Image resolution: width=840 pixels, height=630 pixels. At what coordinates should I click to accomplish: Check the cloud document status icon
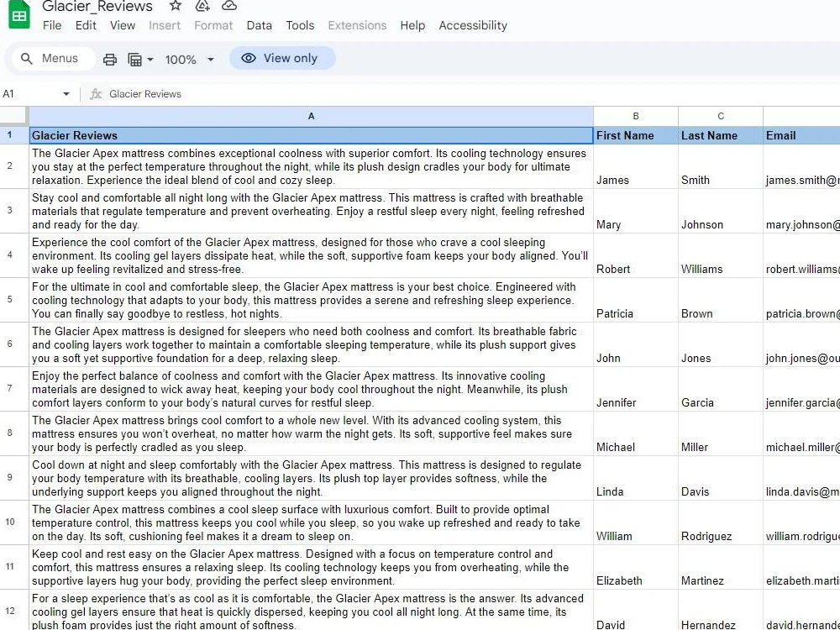(229, 6)
